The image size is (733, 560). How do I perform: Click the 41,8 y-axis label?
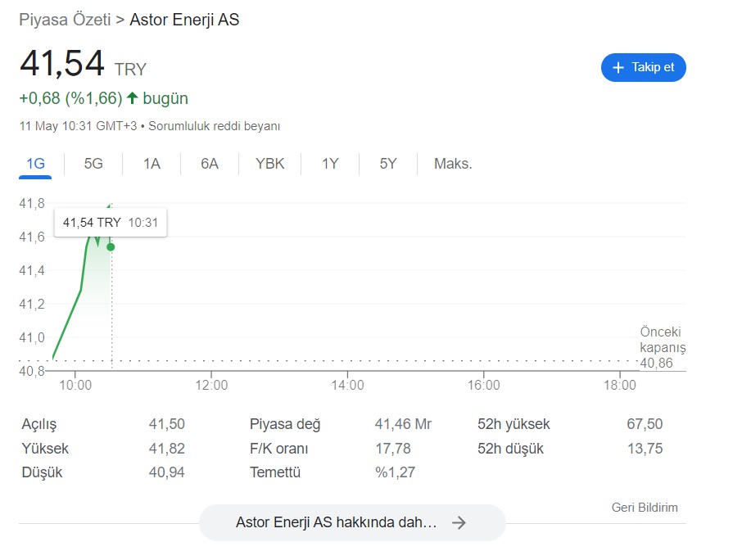coord(32,203)
